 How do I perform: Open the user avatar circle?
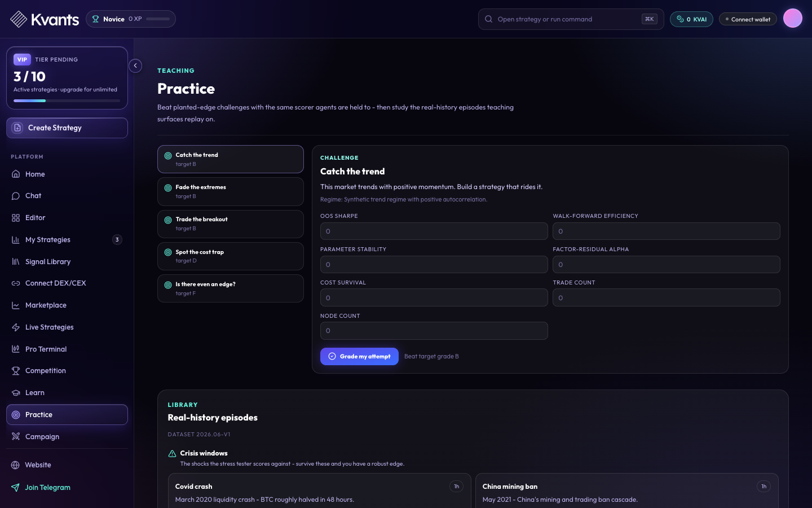(793, 18)
